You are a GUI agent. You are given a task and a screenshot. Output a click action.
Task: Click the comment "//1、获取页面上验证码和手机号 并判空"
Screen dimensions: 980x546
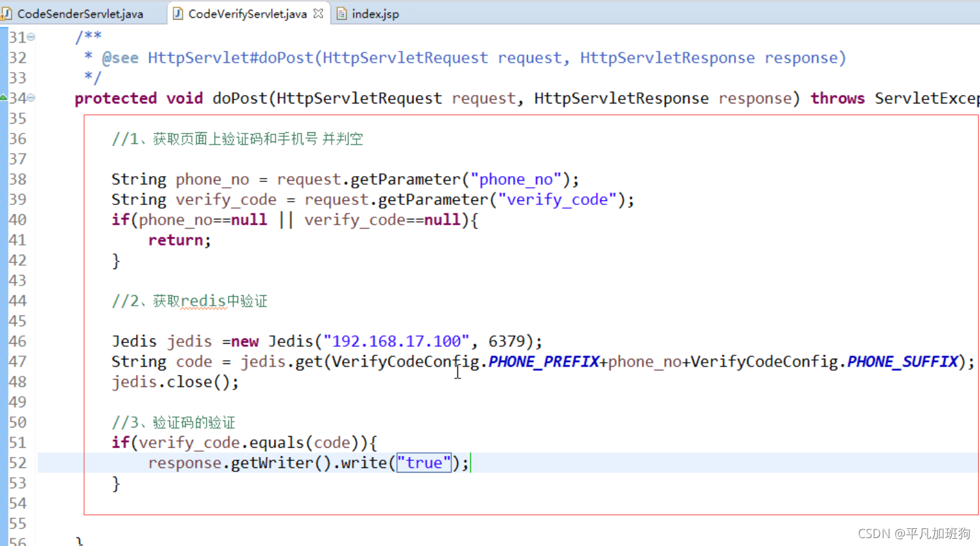(x=237, y=139)
